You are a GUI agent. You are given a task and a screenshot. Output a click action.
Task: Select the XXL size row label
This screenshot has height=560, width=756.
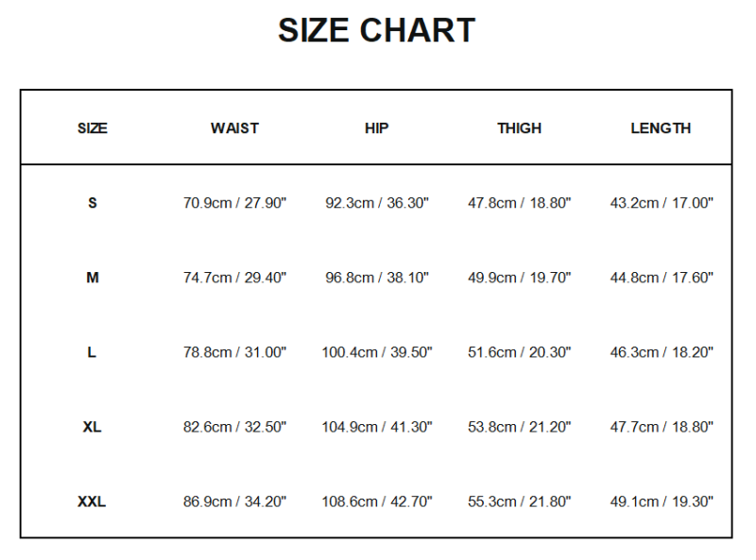click(92, 501)
